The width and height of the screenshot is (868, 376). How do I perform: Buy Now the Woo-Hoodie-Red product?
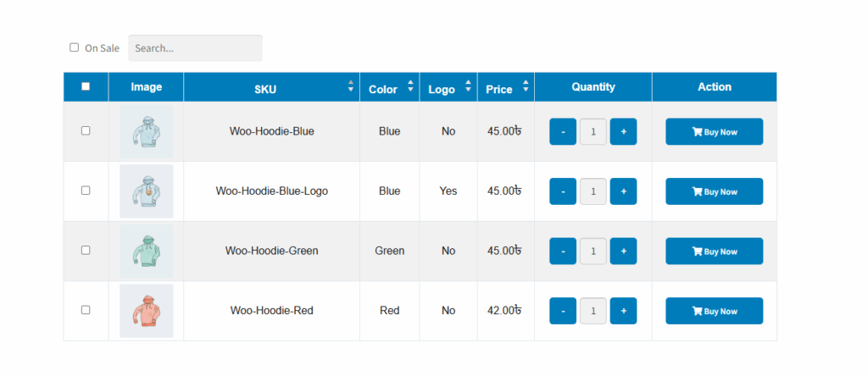(x=714, y=311)
